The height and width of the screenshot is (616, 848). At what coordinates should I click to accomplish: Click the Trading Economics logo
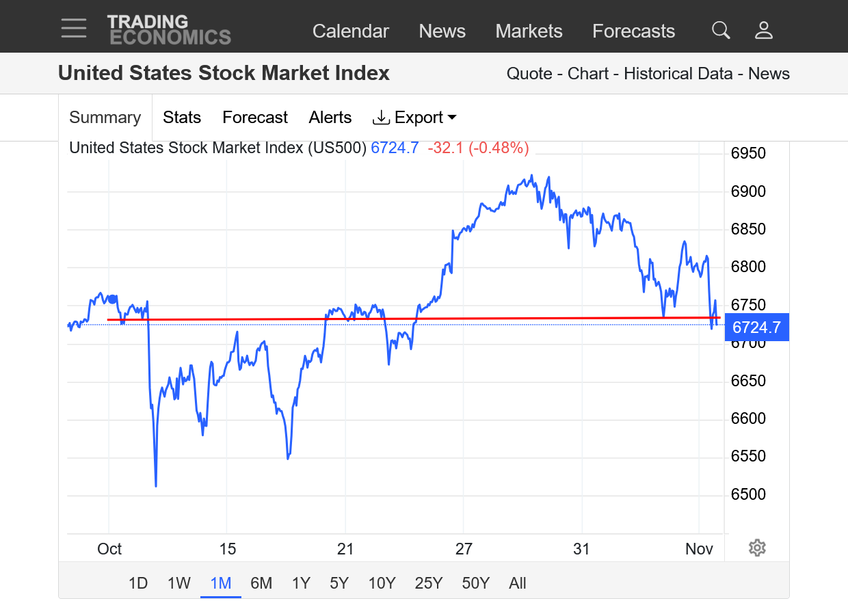tap(168, 30)
